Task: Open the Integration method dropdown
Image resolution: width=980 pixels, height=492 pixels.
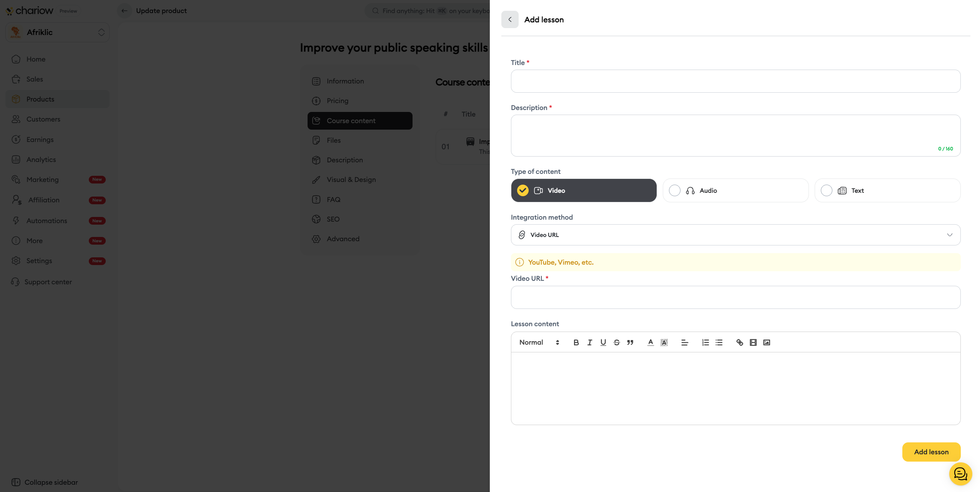Action: (x=735, y=235)
